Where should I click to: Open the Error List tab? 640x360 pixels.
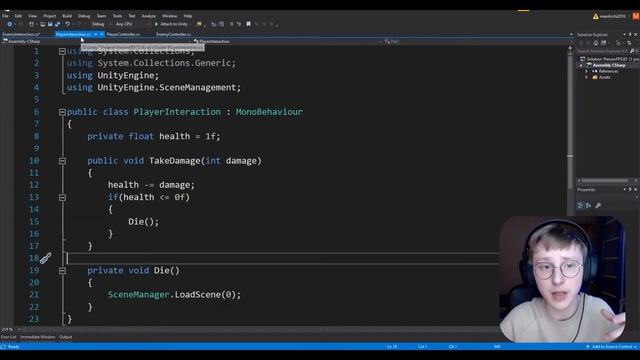coord(9,337)
